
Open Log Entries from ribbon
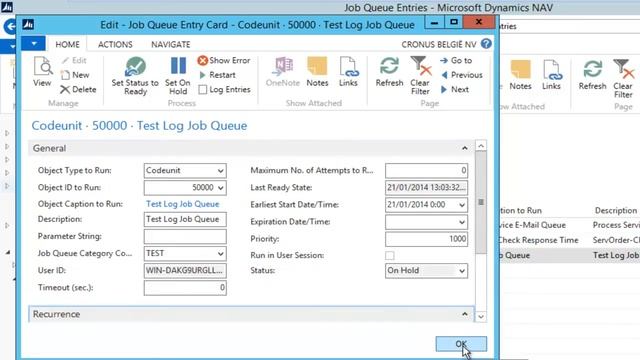pos(224,89)
